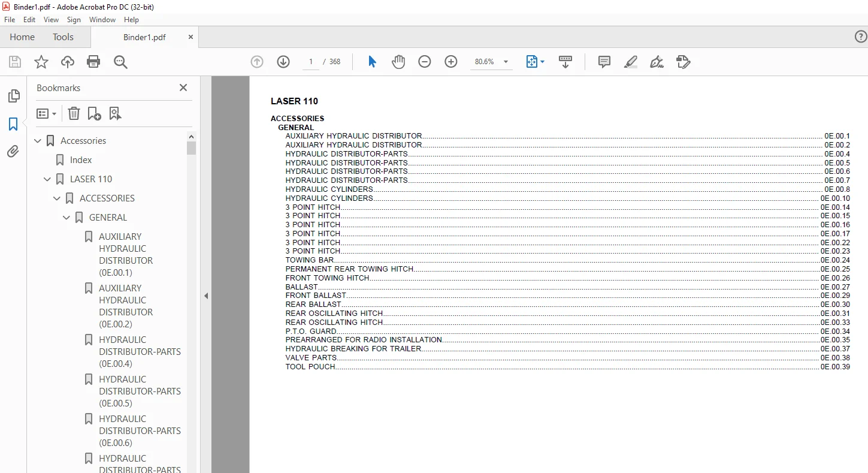Open the Sign menu
The width and height of the screenshot is (868, 473).
[x=74, y=20]
